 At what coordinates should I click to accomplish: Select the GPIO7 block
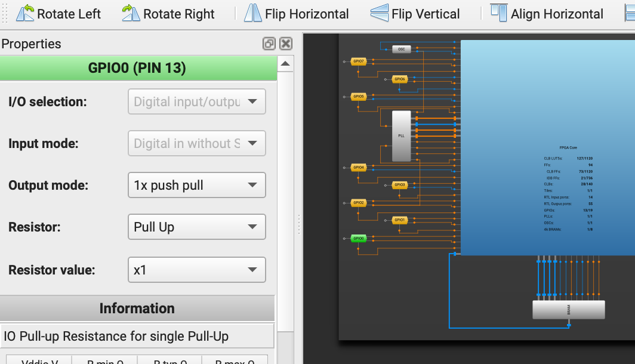point(359,61)
